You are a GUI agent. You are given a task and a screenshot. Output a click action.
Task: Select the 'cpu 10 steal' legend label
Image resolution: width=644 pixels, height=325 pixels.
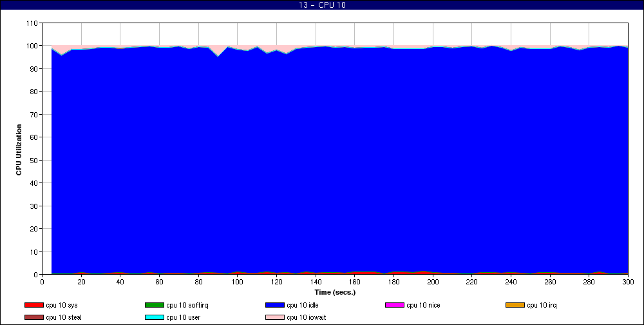tap(64, 317)
